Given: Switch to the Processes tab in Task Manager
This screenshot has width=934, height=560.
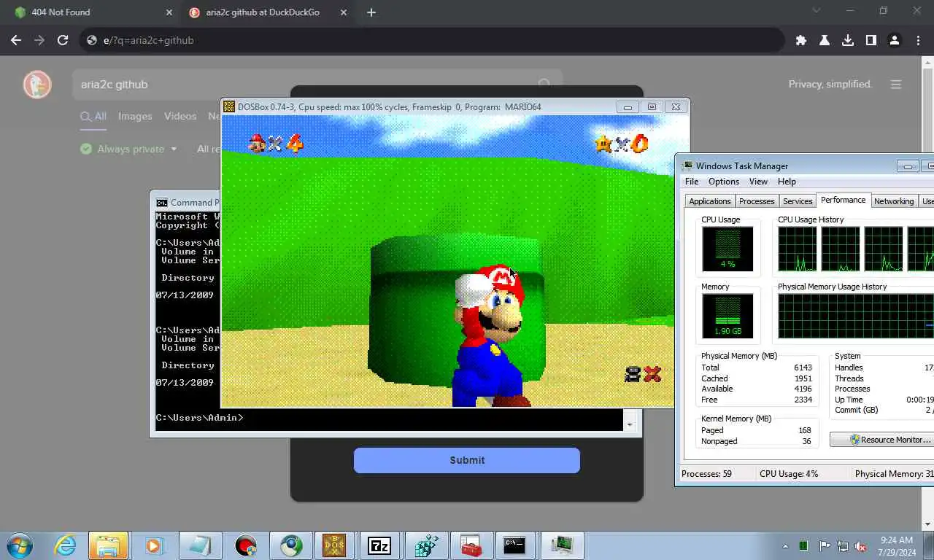Looking at the screenshot, I should [757, 201].
